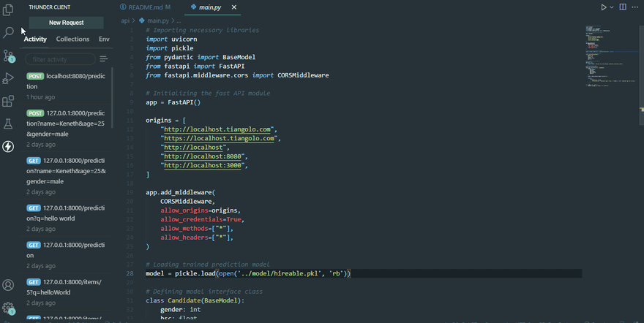The image size is (644, 323).
Task: Open http://localhost:8080 link in code
Action: point(203,156)
